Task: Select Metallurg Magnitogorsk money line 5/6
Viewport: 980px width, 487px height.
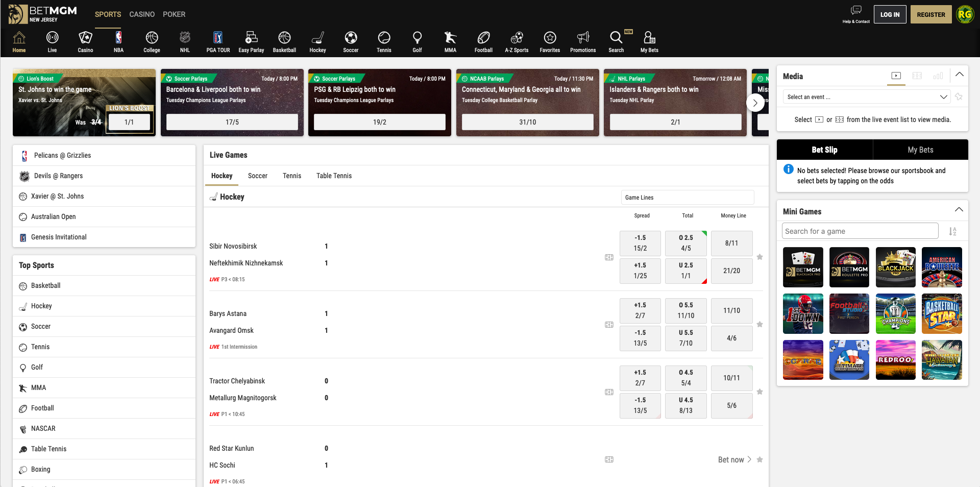Action: (x=731, y=406)
